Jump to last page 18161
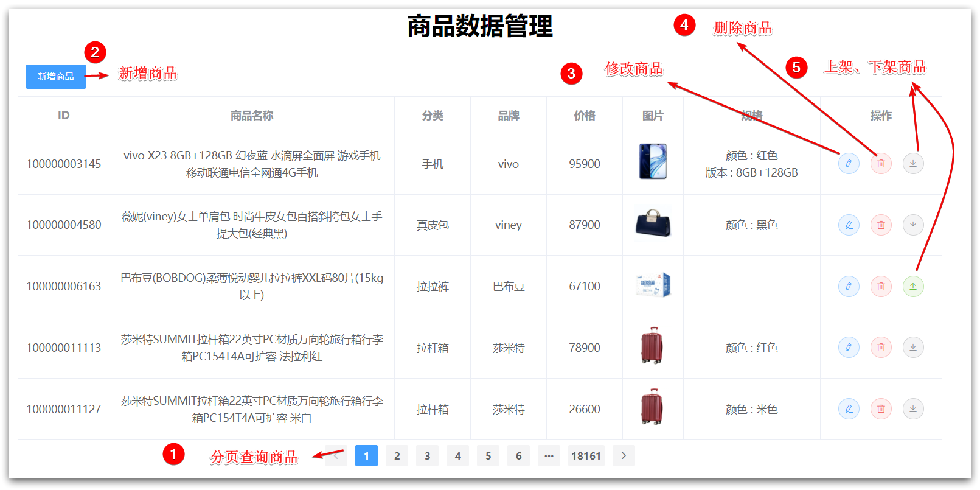 (586, 456)
